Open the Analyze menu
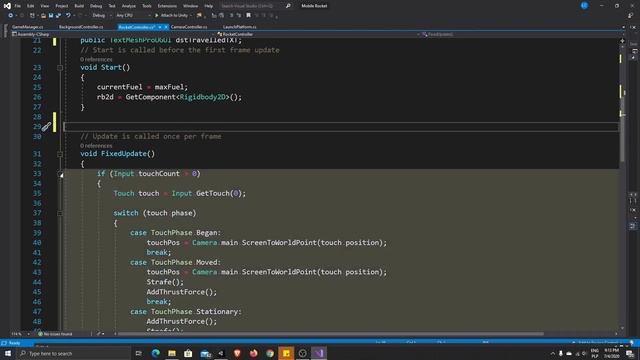This screenshot has width=640, height=360. 129,6
